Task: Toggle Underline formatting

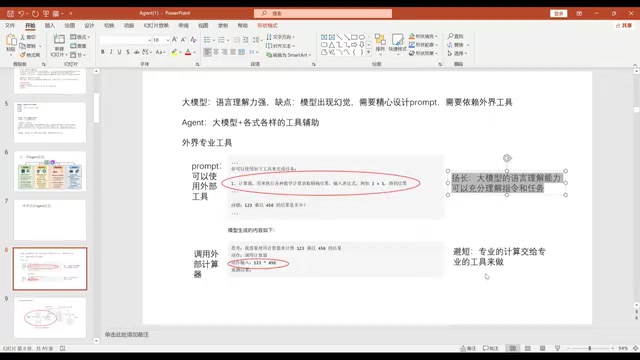Action: coord(119,52)
